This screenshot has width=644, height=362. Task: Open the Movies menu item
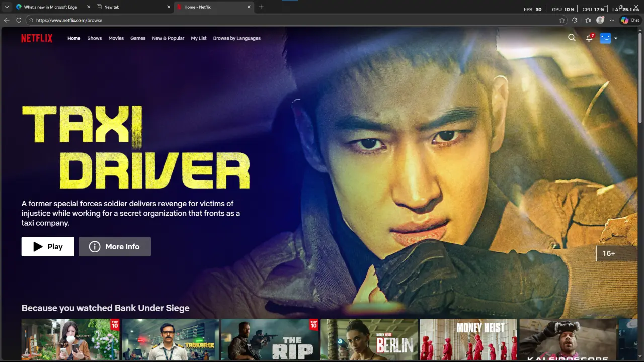pos(116,38)
